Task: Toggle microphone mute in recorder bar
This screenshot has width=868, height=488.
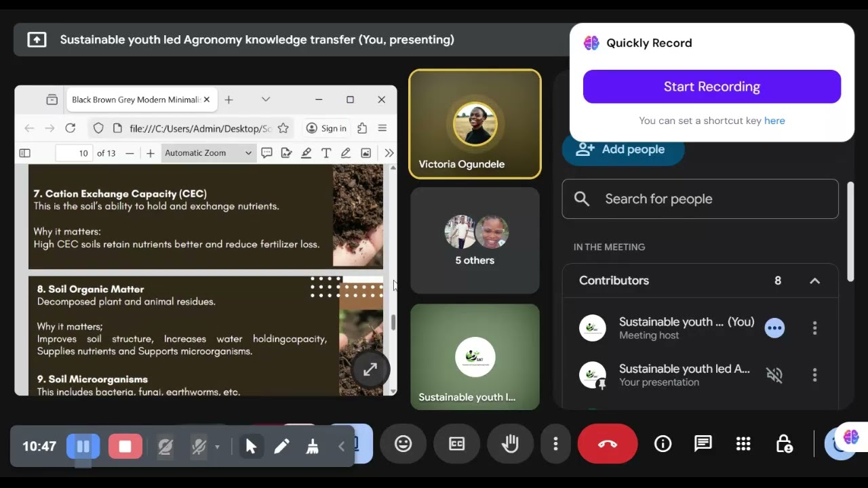Action: click(x=199, y=447)
